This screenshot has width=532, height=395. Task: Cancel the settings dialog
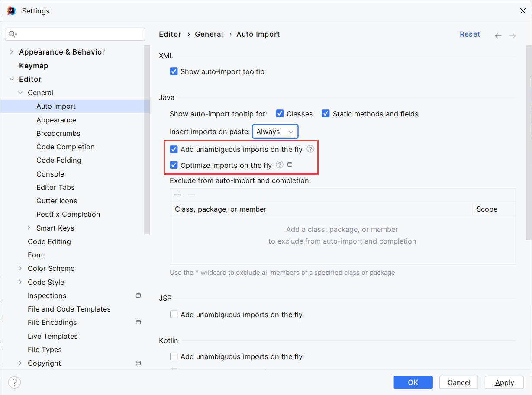click(459, 382)
